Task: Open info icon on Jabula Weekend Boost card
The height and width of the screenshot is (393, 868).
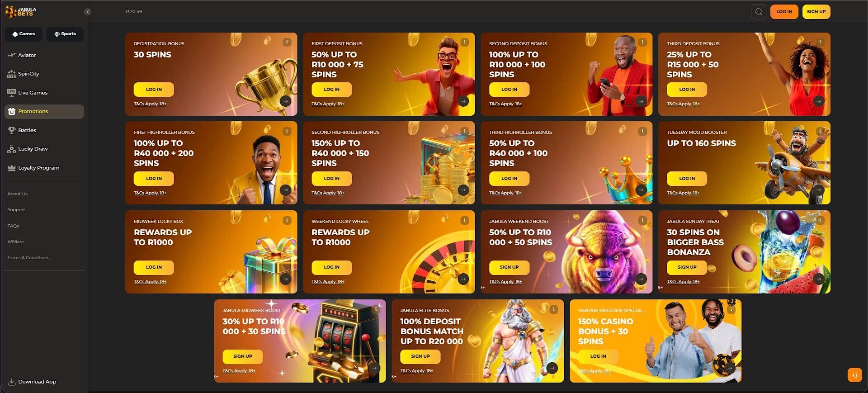Action: (642, 220)
